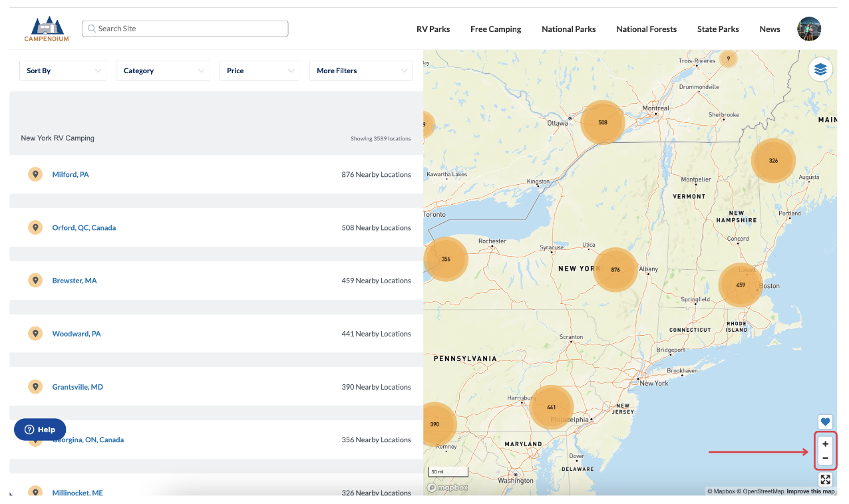This screenshot has width=849, height=504.
Task: Open the OpenStreetMap attribution link
Action: click(760, 491)
